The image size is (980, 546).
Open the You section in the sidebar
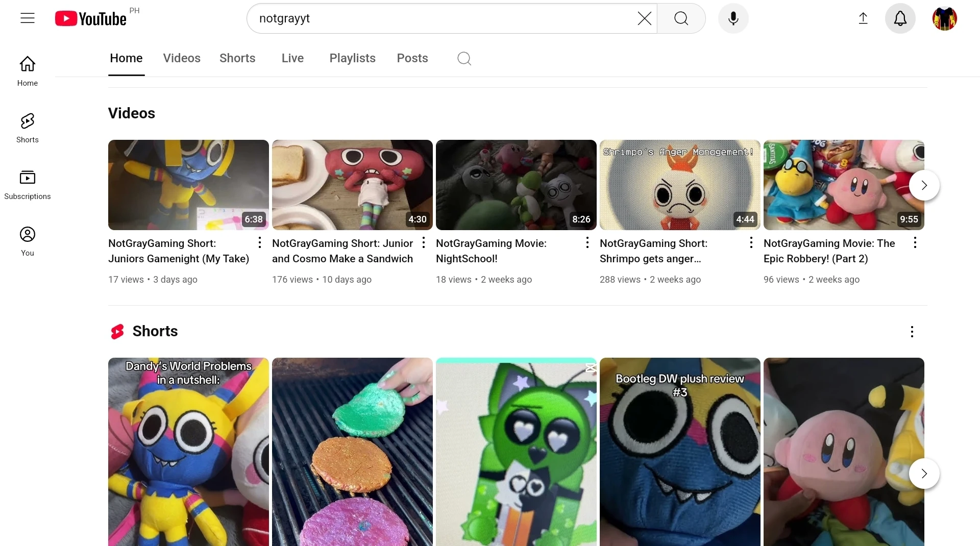pos(28,241)
